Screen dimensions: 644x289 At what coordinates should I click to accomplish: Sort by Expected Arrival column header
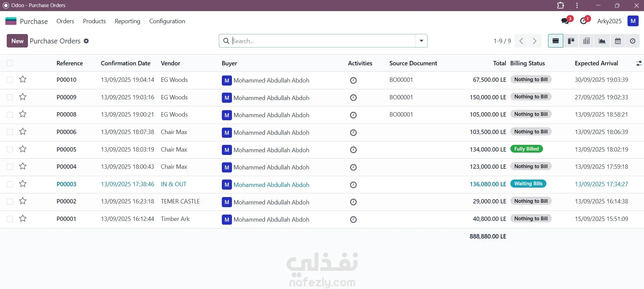(596, 63)
